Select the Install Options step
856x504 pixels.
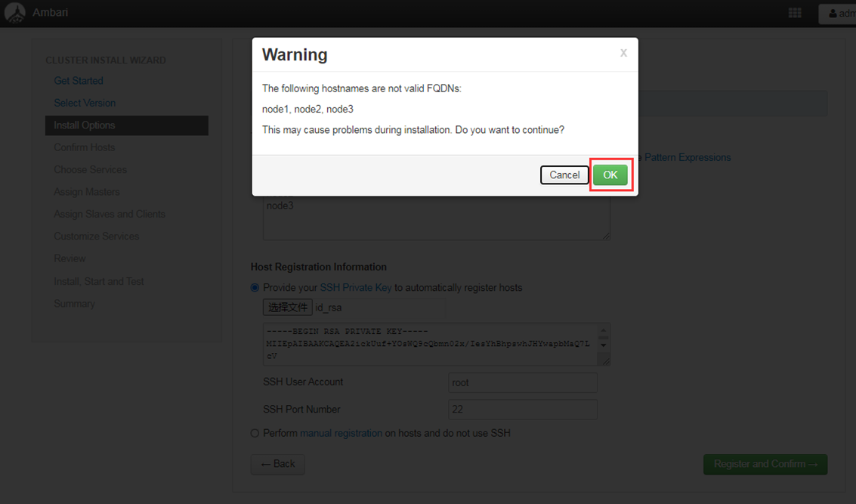point(127,125)
